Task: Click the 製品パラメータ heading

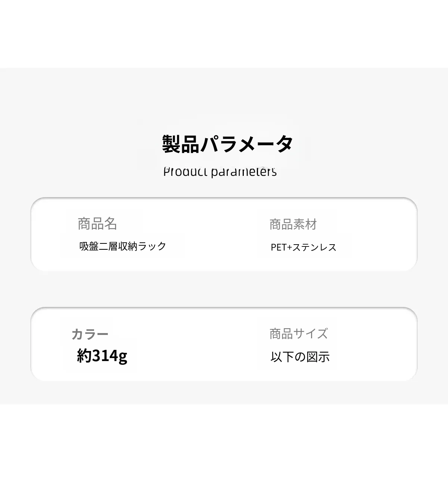Action: tap(227, 144)
